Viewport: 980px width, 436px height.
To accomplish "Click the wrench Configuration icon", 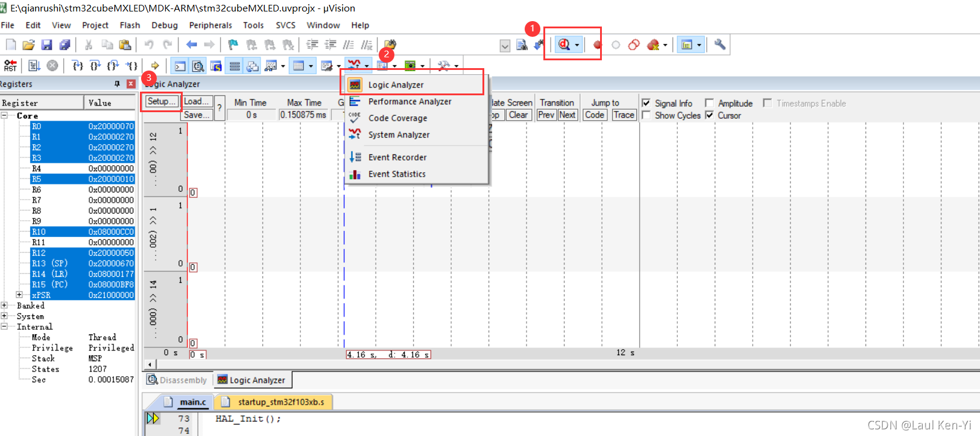I will coord(719,45).
